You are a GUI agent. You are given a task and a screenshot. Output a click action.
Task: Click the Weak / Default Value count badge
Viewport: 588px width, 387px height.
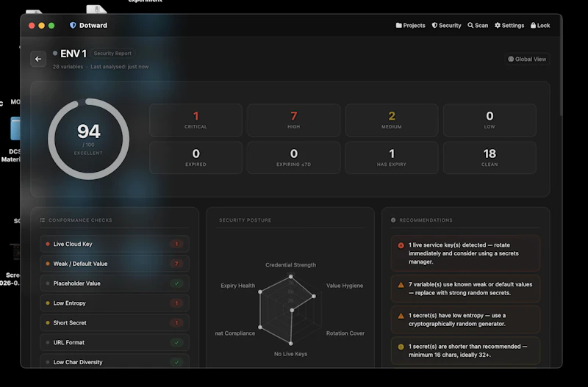pyautogui.click(x=176, y=264)
